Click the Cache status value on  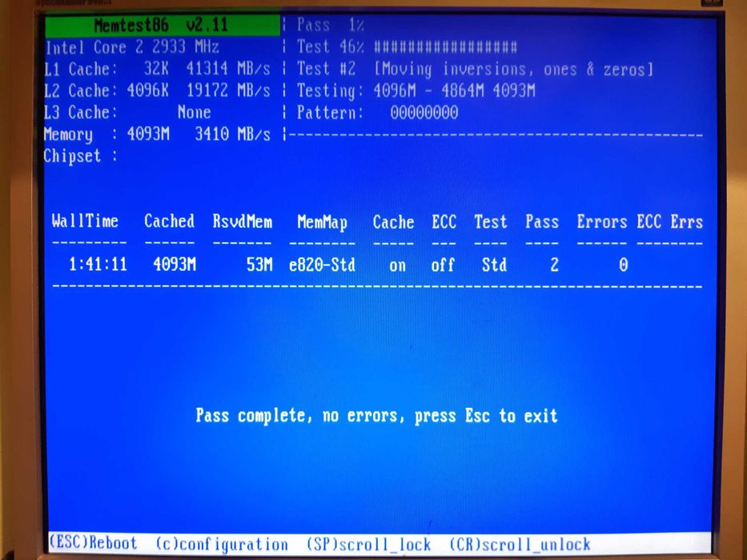coord(397,266)
